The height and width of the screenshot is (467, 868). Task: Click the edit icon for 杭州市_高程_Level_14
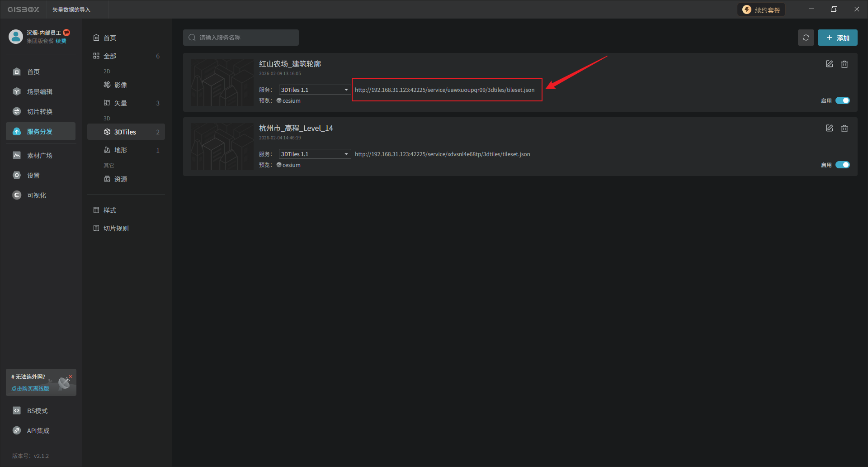(829, 129)
